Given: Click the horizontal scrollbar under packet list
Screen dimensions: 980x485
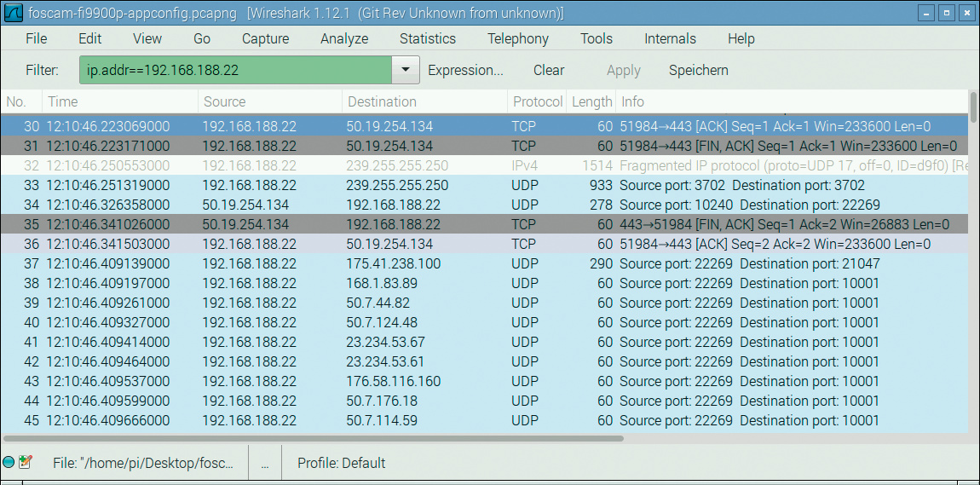Looking at the screenshot, I should [x=313, y=438].
